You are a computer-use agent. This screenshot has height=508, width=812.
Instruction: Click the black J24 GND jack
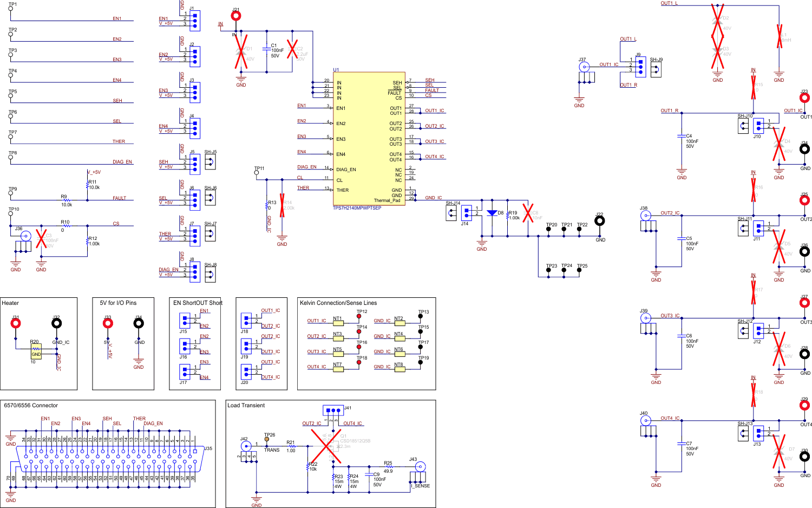click(804, 149)
